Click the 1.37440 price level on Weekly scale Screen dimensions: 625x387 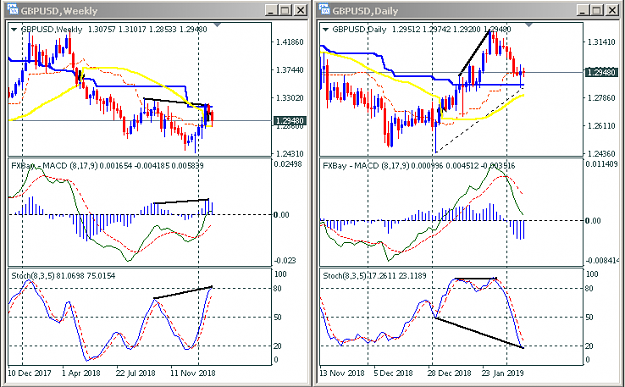click(290, 70)
